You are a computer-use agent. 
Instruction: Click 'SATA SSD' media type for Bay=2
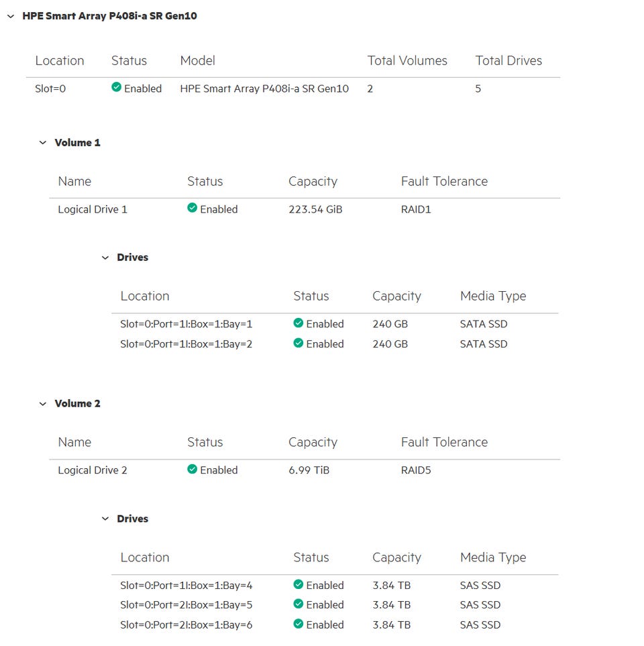(x=484, y=344)
